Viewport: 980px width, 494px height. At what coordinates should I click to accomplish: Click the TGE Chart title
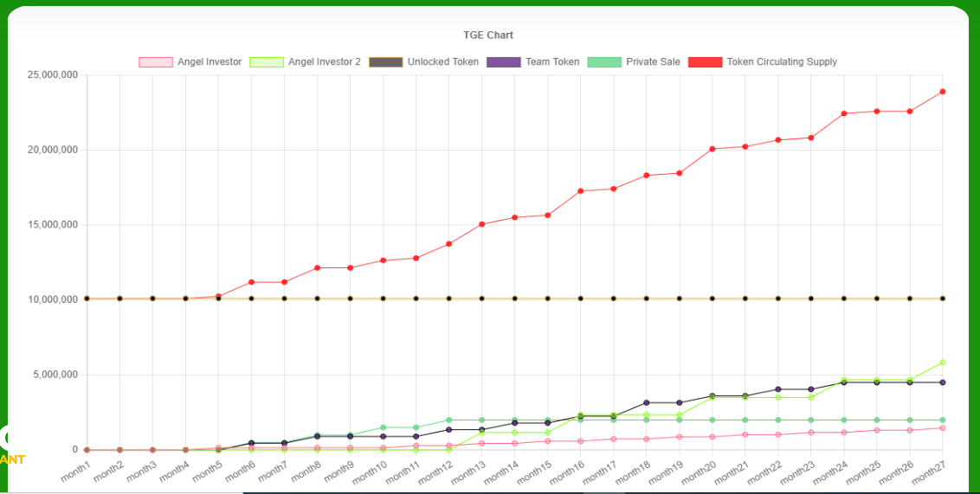488,35
